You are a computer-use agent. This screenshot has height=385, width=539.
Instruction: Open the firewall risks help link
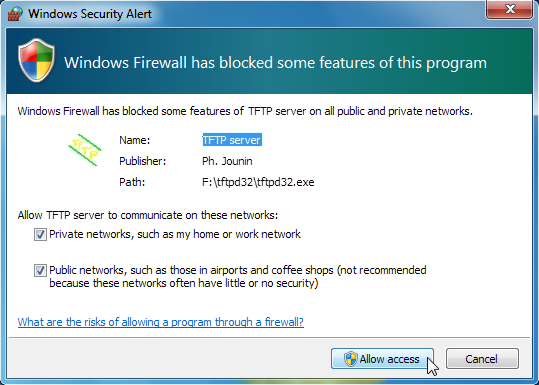[161, 322]
